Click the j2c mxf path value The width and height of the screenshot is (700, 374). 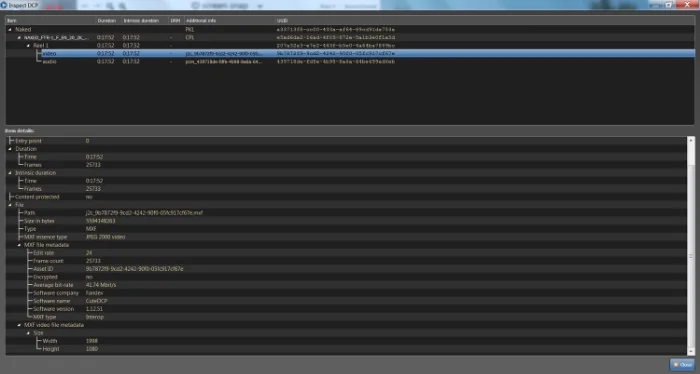pos(144,213)
